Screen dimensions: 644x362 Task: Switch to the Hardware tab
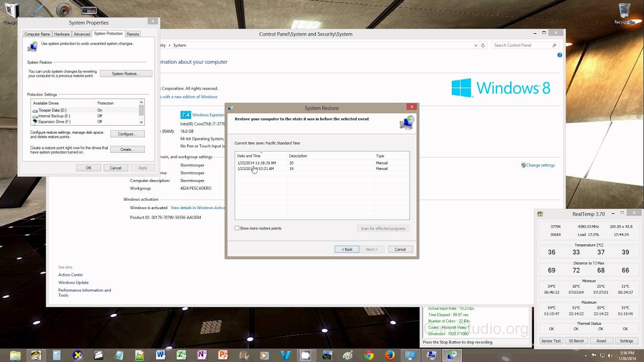(x=62, y=34)
